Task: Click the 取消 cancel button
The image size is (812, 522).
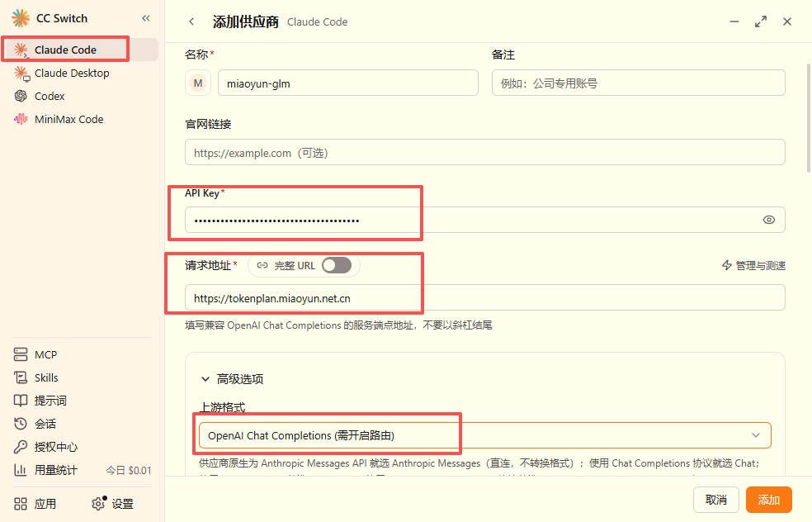Action: point(716,500)
